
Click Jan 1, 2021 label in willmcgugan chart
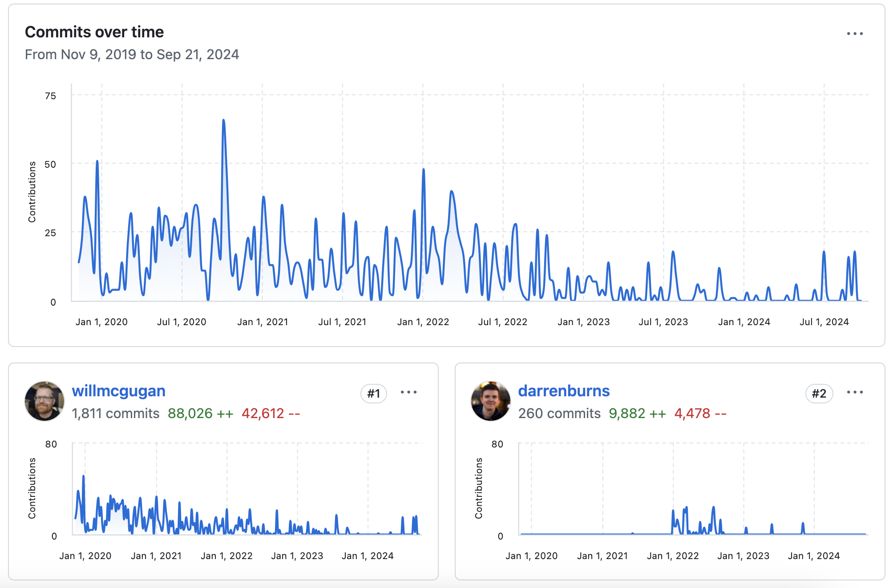(x=156, y=556)
